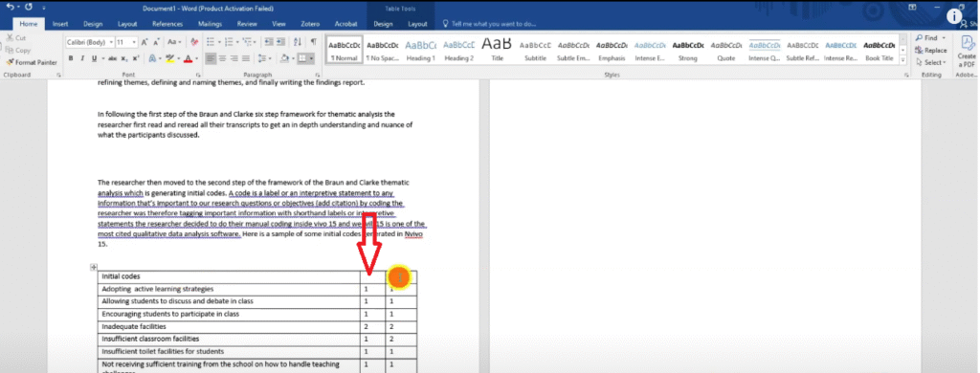
Task: Click the Redo (repeat) icon in the title bar
Action: click(x=29, y=7)
